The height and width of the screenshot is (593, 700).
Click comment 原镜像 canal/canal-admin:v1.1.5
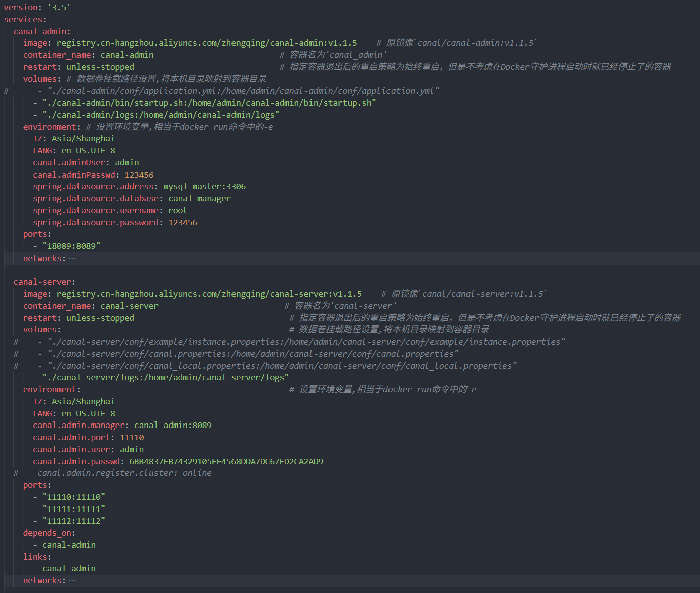point(457,43)
